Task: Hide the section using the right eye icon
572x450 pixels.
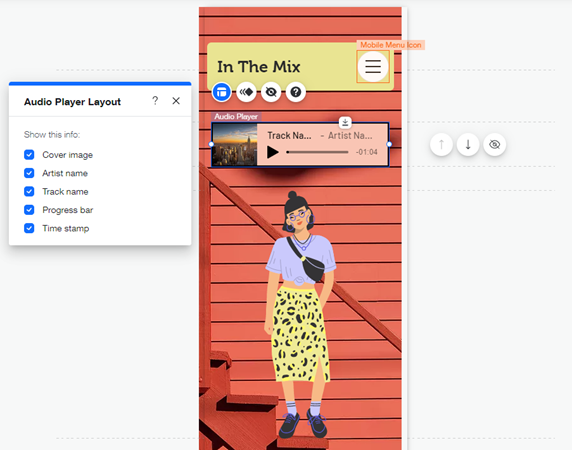Action: point(495,144)
